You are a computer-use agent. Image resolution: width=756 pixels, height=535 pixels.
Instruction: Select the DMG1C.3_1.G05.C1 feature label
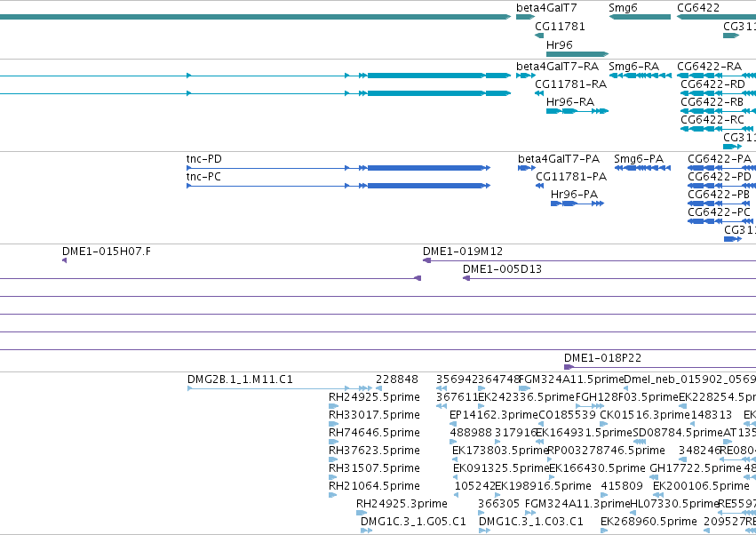(x=413, y=522)
